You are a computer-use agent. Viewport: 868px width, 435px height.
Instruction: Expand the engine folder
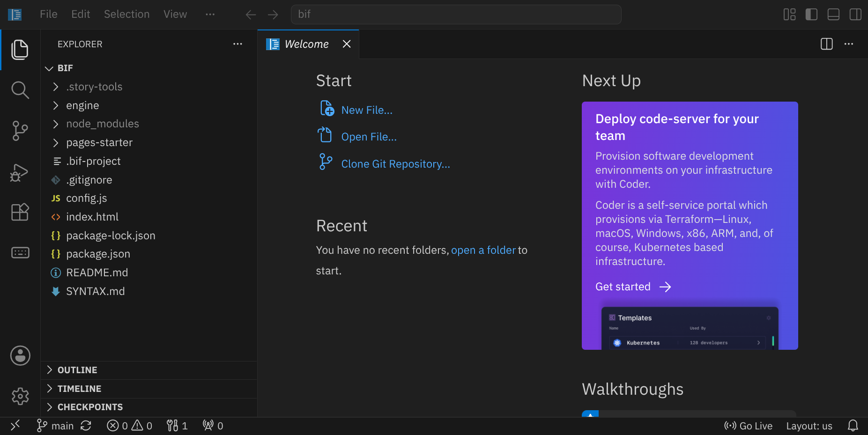click(x=149, y=106)
